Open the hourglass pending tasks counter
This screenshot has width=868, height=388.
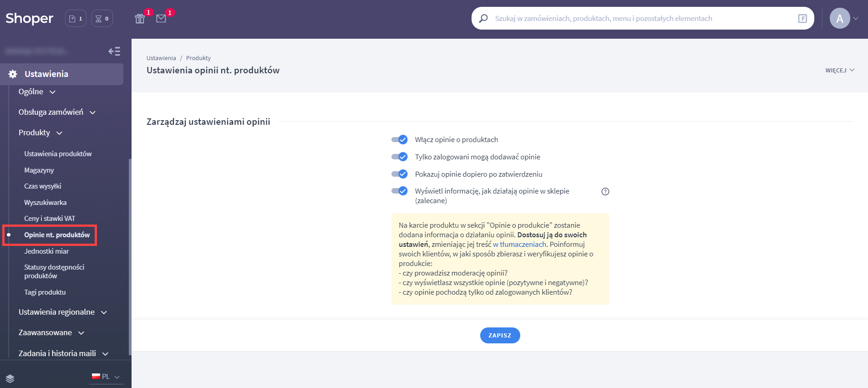tap(102, 19)
